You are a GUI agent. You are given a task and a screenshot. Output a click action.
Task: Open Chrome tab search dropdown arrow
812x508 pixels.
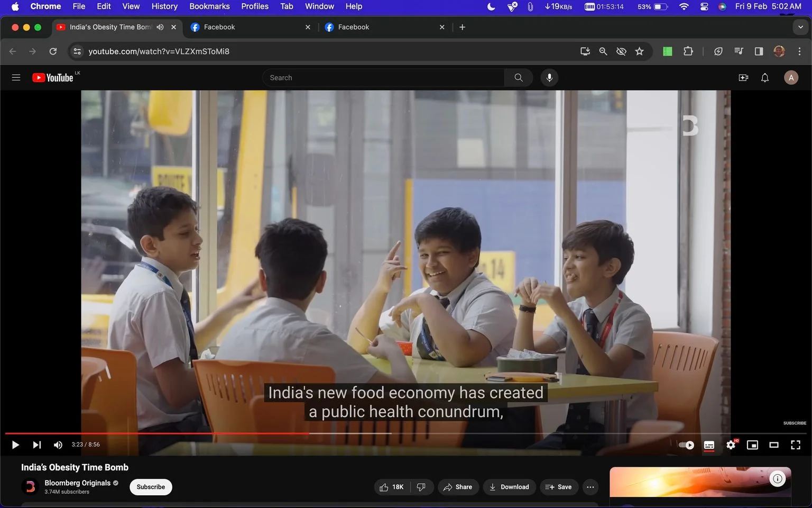[x=800, y=27]
